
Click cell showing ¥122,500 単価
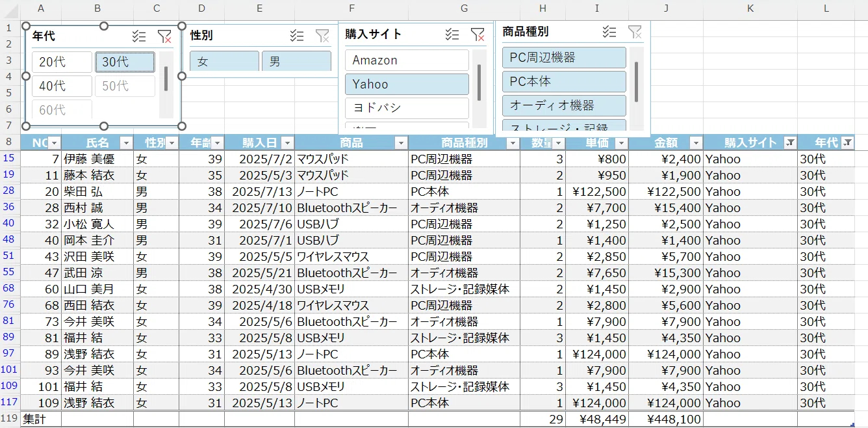tap(597, 191)
